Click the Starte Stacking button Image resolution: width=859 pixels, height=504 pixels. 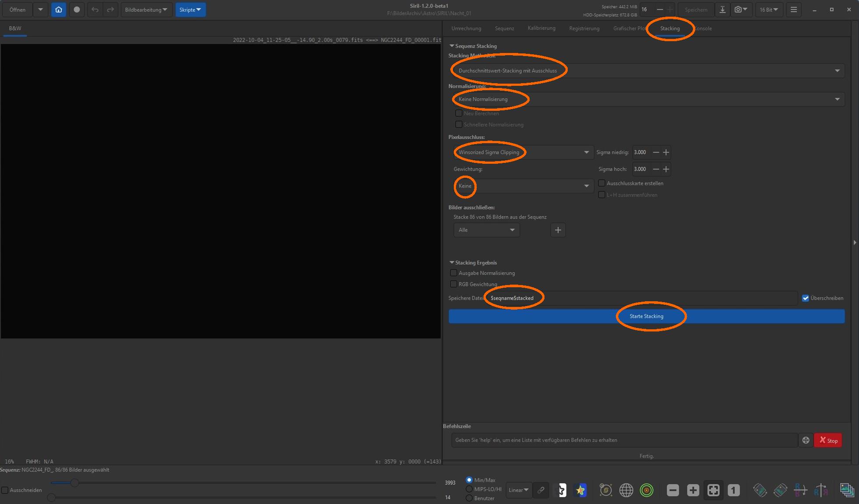[646, 316]
